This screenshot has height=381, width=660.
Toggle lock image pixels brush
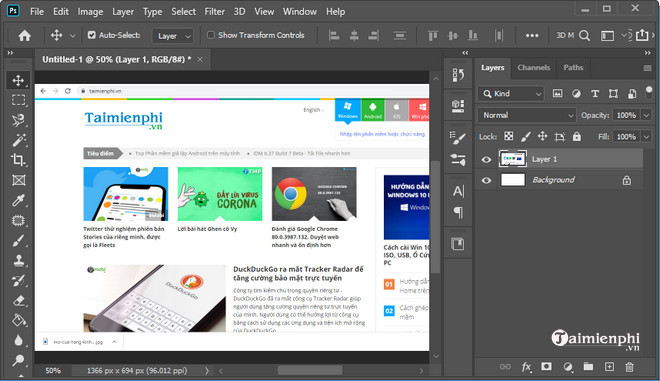526,136
